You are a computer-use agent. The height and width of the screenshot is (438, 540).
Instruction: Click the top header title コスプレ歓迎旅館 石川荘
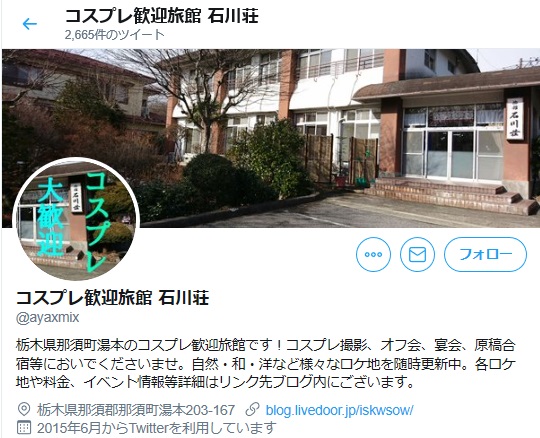pyautogui.click(x=162, y=16)
